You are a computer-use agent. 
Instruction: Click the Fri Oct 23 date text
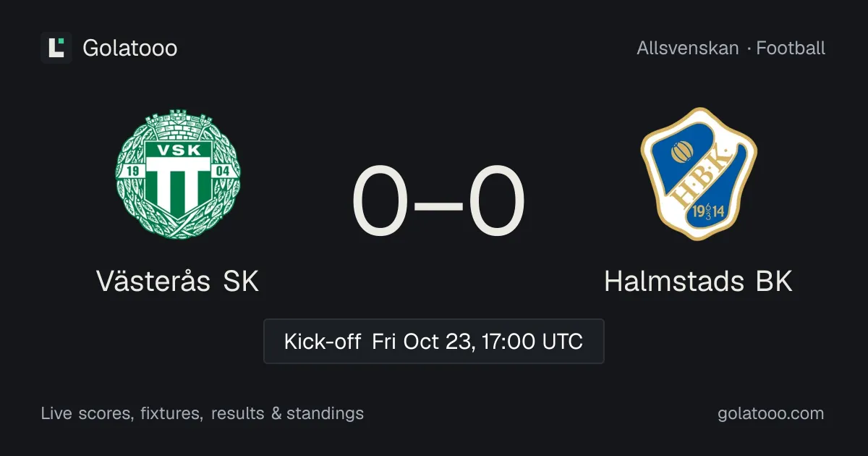pos(423,342)
